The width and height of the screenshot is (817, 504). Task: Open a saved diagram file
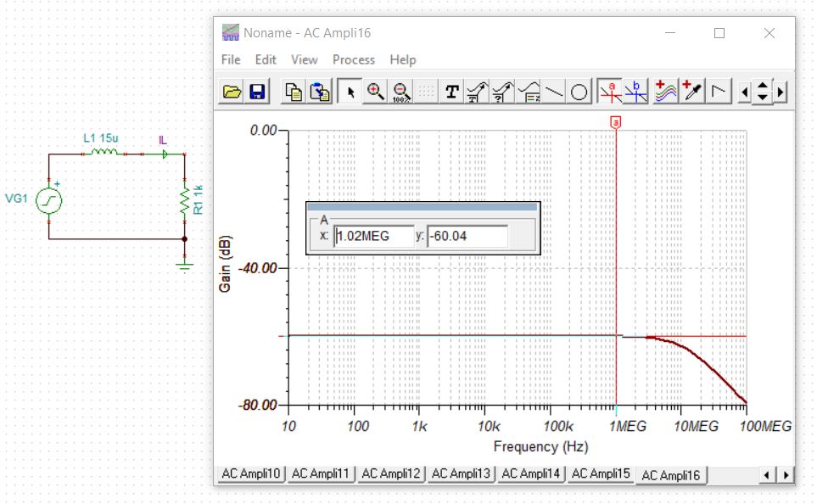[x=232, y=91]
